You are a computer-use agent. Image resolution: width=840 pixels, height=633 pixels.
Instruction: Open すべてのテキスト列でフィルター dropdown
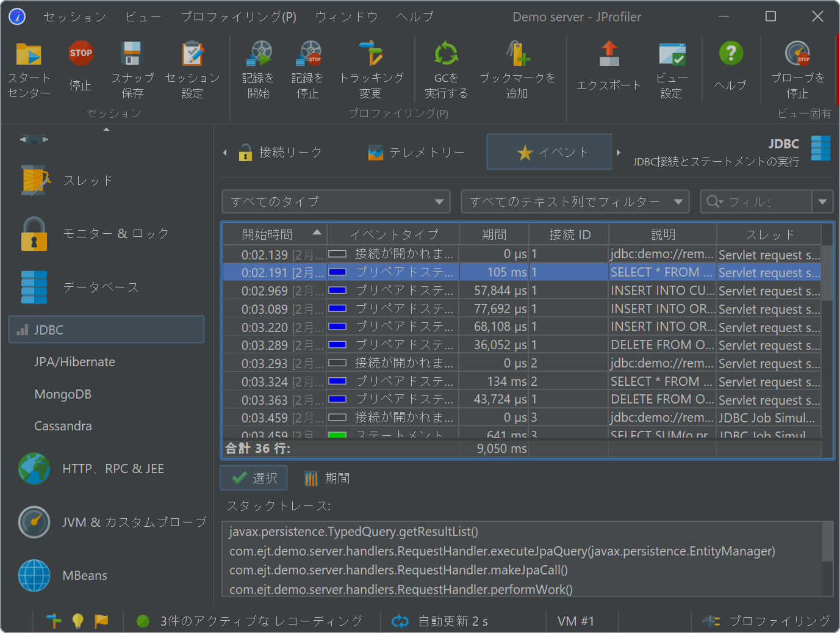pyautogui.click(x=575, y=201)
